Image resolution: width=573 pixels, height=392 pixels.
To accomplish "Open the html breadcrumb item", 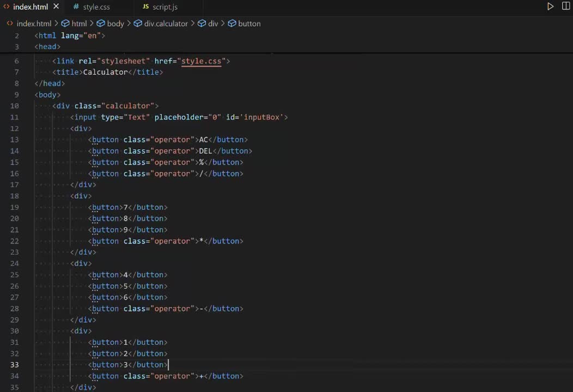I will click(79, 23).
